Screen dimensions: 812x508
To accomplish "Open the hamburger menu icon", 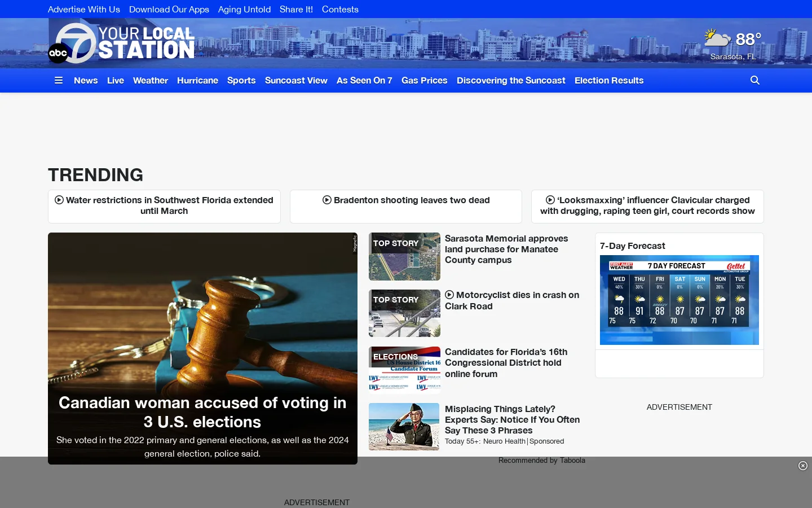I will (x=59, y=80).
